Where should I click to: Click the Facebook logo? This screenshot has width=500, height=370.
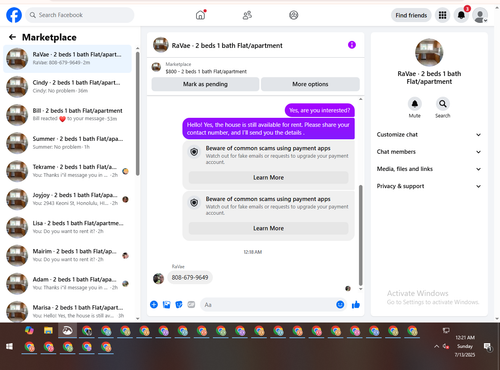tap(14, 15)
